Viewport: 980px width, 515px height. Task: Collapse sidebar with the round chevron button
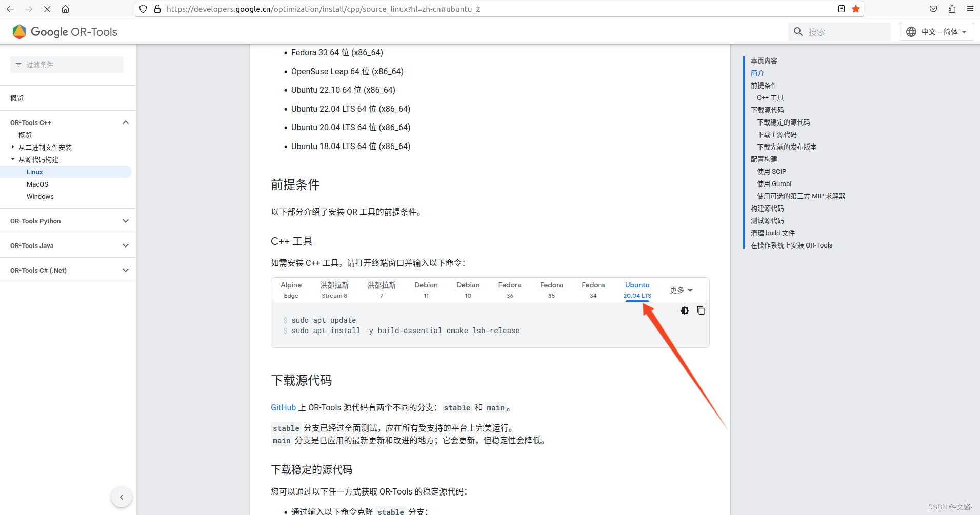pyautogui.click(x=122, y=497)
